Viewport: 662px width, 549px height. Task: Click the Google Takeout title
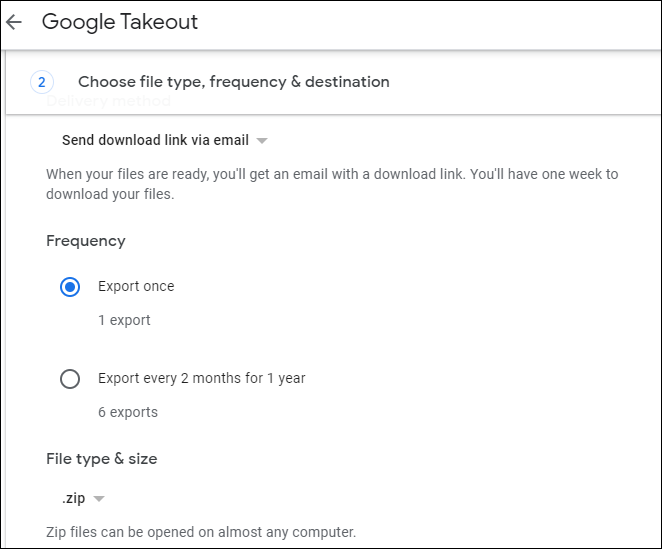pos(119,22)
